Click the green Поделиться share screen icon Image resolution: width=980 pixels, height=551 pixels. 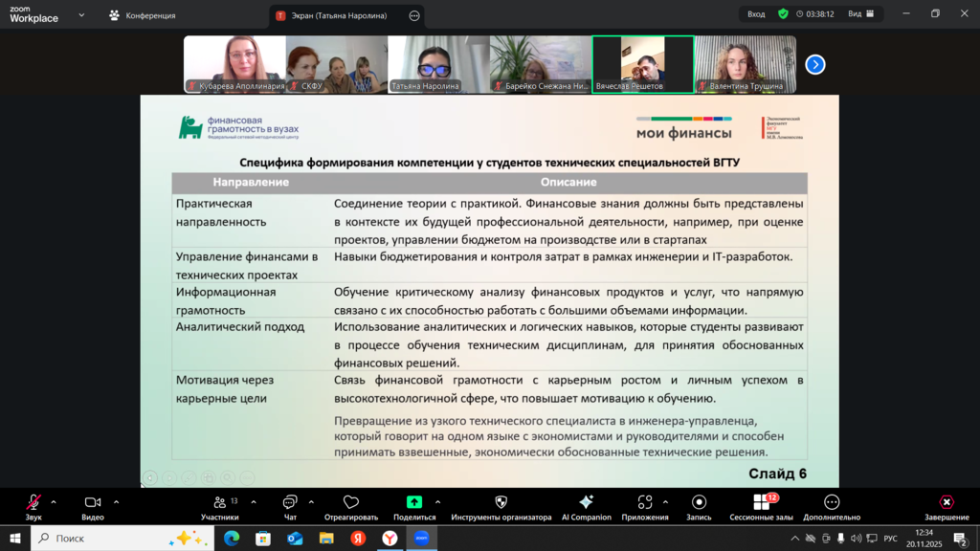414,503
